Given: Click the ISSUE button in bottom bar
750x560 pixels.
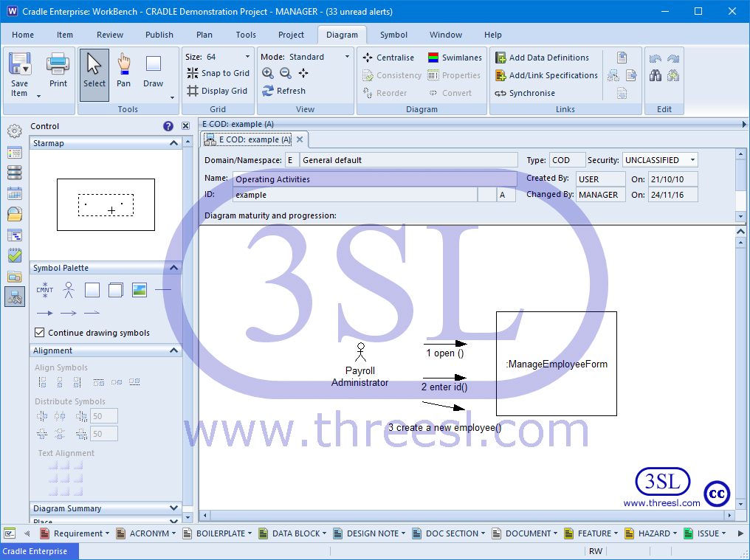Looking at the screenshot, I should (704, 533).
